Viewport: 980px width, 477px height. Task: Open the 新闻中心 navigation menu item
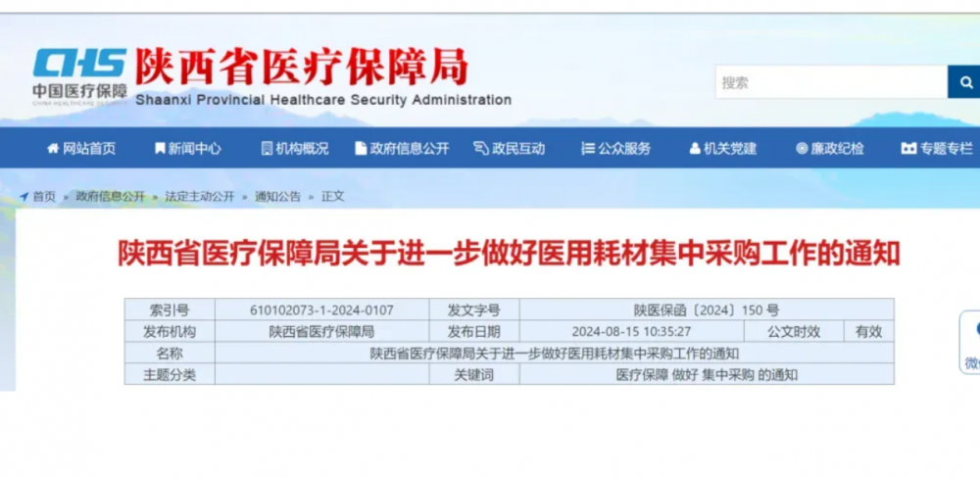pyautogui.click(x=194, y=149)
